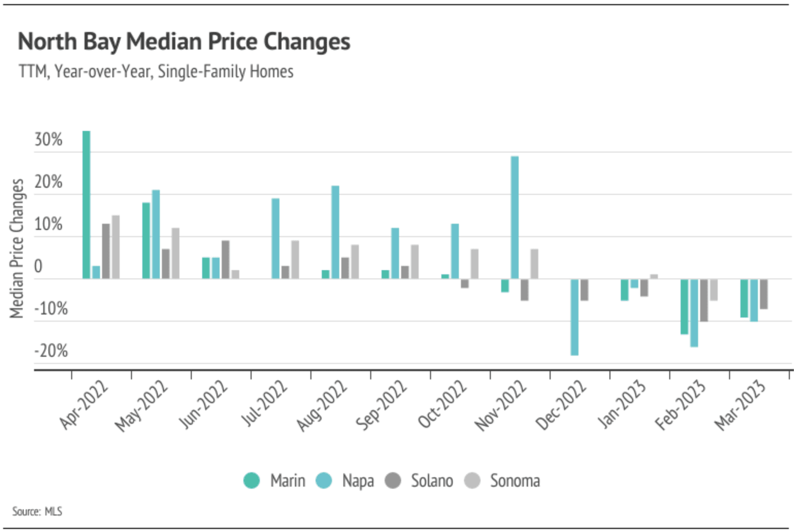Click the Mar-2023 x-axis label
Image resolution: width=794 pixels, height=532 pixels.
(x=740, y=405)
